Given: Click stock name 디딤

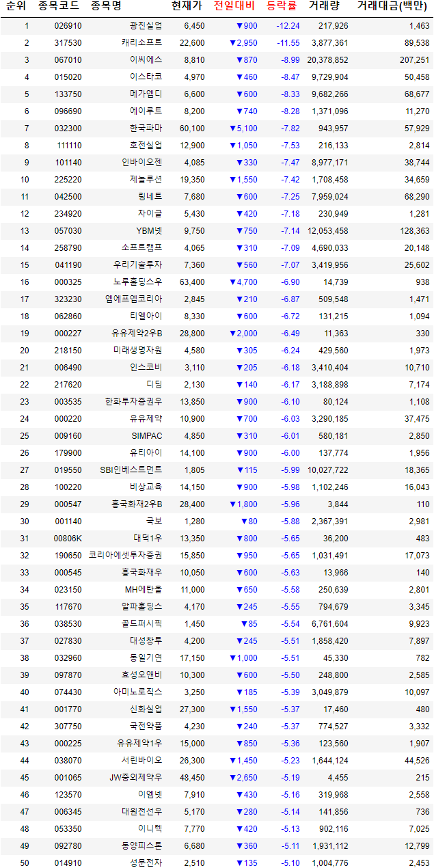Looking at the screenshot, I should point(154,385).
